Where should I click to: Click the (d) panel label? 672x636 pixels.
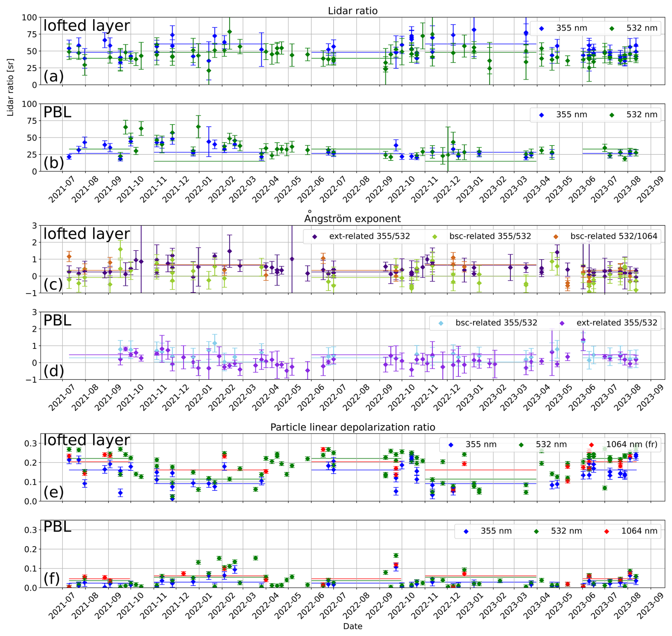(53, 371)
